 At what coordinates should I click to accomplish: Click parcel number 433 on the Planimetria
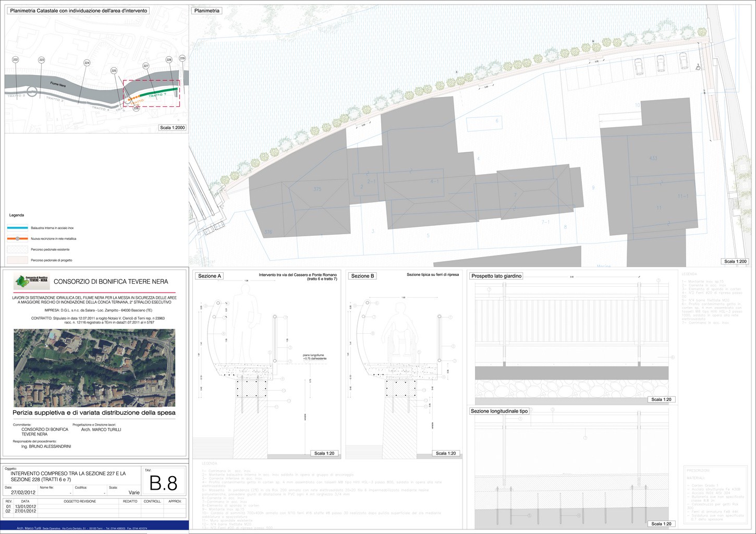click(x=653, y=158)
